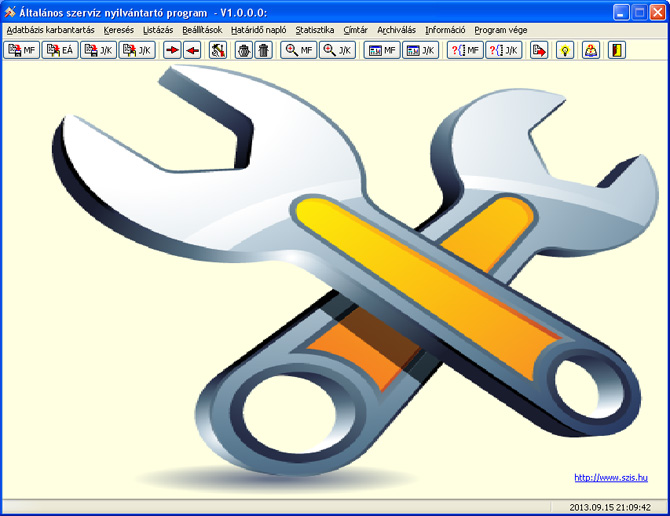Open the Címtár menu

point(356,30)
